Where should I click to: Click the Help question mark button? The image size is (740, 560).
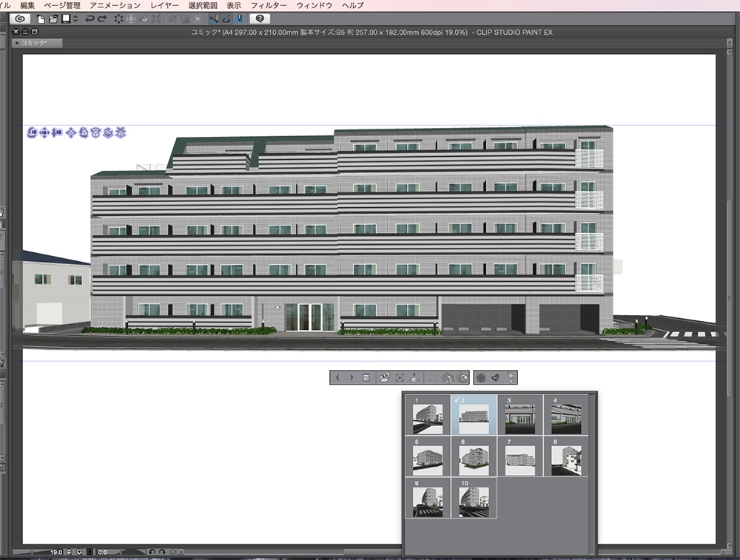[x=260, y=19]
